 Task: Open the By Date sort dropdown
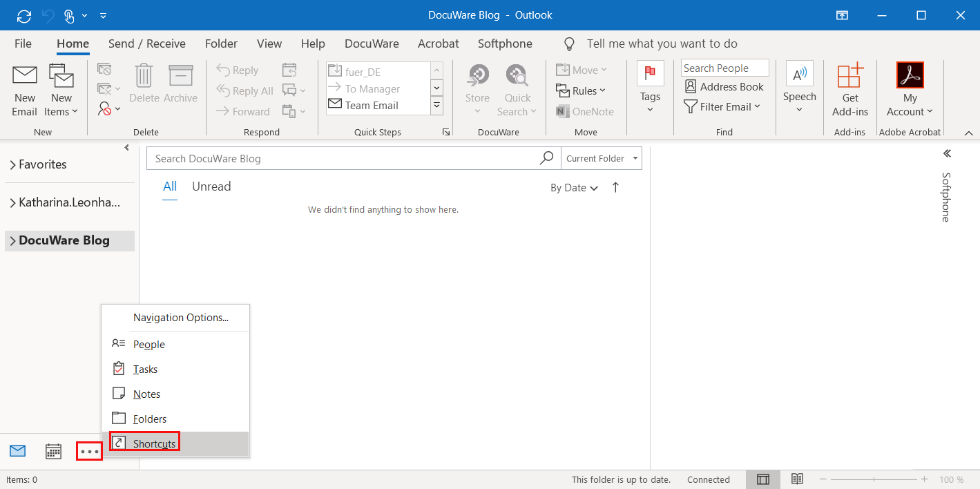pos(573,188)
